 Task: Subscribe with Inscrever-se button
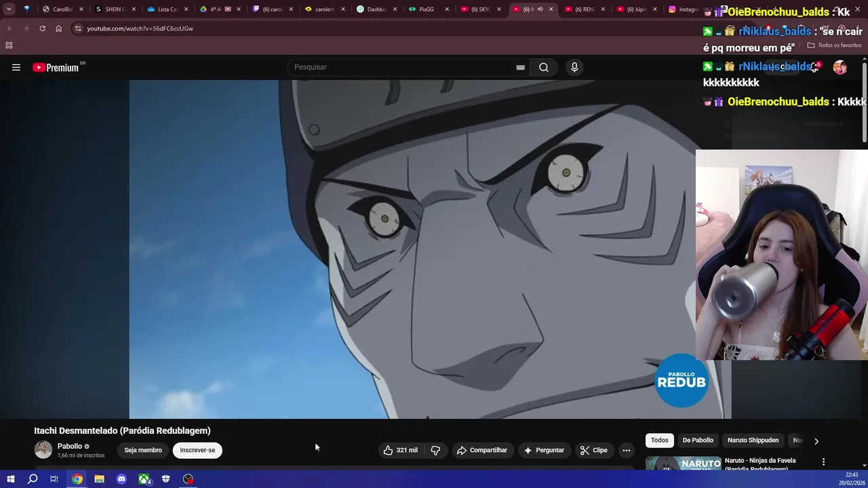click(197, 450)
